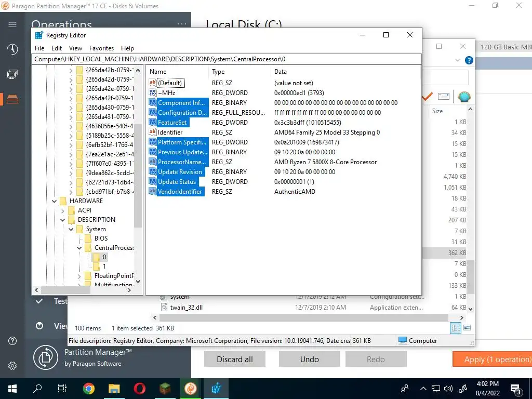Open Paragon settings gear icon

pyautogui.click(x=12, y=366)
